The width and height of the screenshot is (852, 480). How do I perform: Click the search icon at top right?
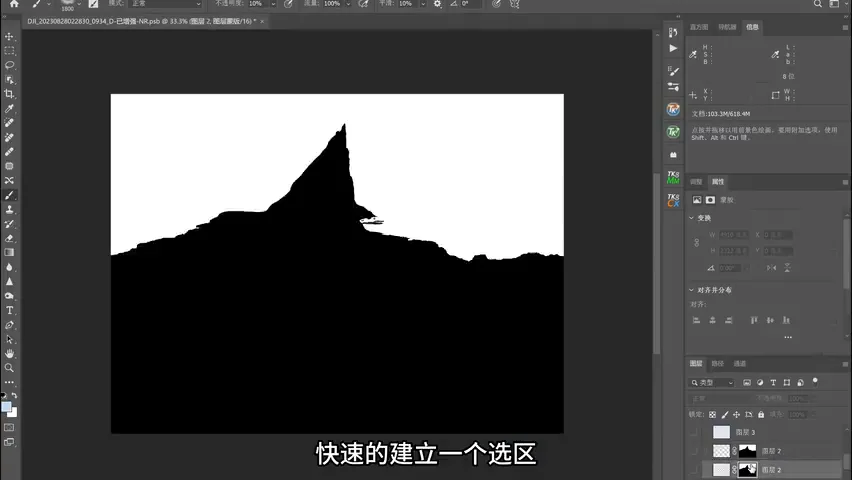coord(818,4)
